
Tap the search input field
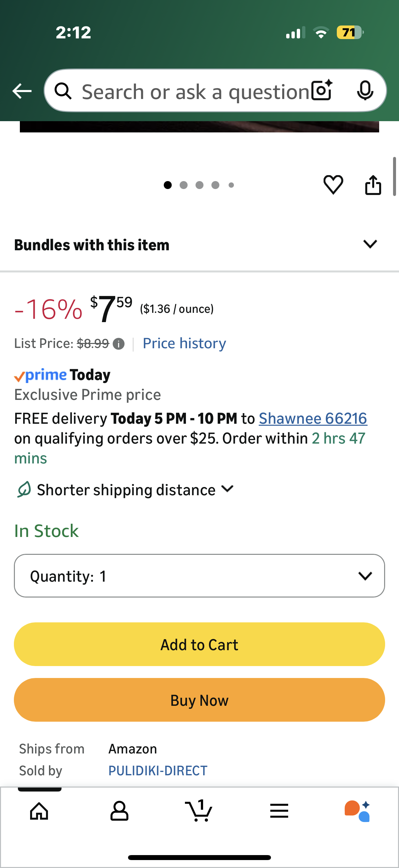tap(195, 92)
